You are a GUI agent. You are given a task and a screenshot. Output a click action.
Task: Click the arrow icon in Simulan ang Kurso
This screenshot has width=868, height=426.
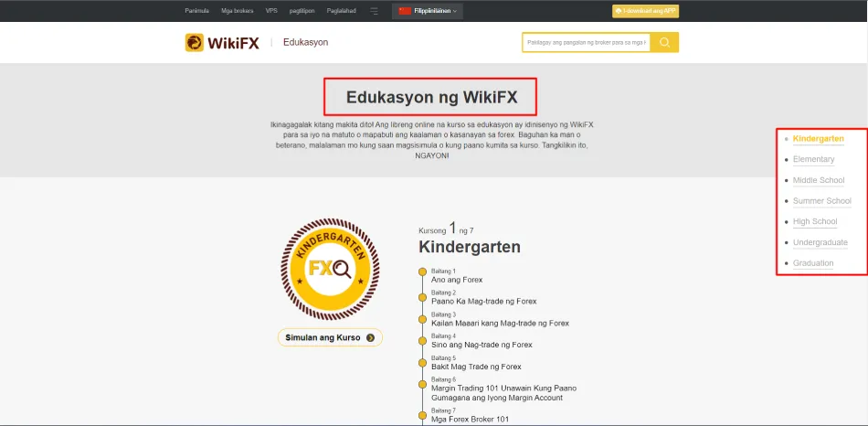370,338
